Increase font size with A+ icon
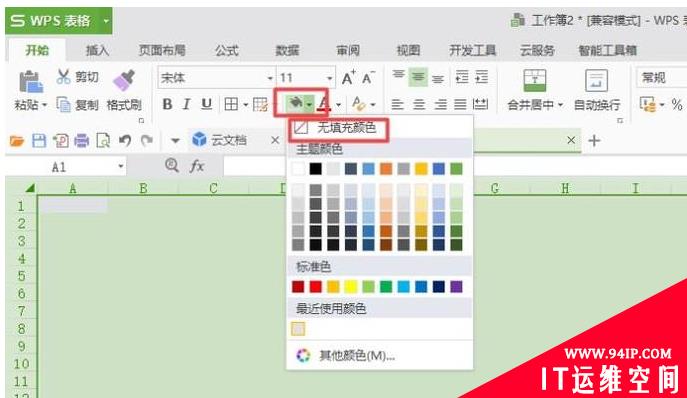Viewport: 687px width, 398px height. tap(348, 78)
